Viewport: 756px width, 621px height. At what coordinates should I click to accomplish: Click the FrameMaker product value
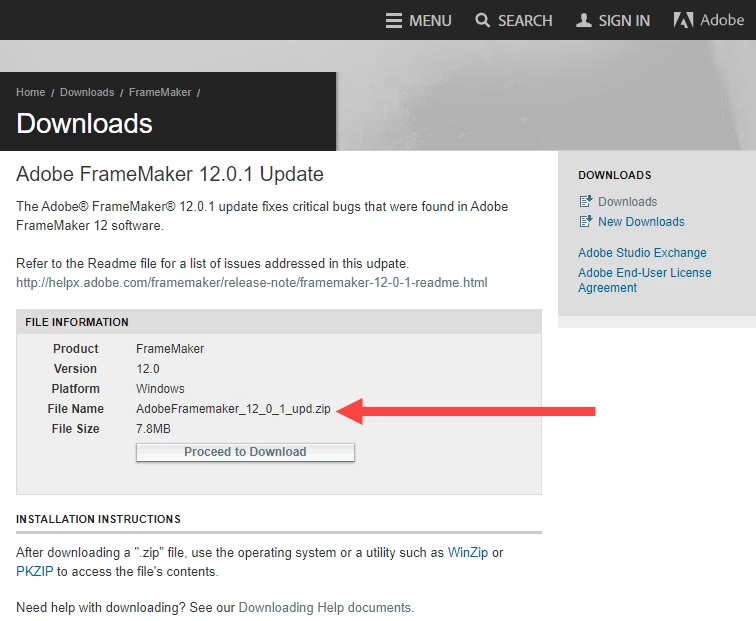point(170,349)
